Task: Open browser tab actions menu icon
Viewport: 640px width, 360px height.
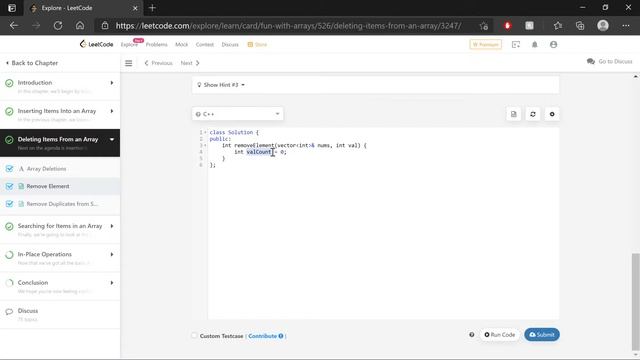Action: 12,8
